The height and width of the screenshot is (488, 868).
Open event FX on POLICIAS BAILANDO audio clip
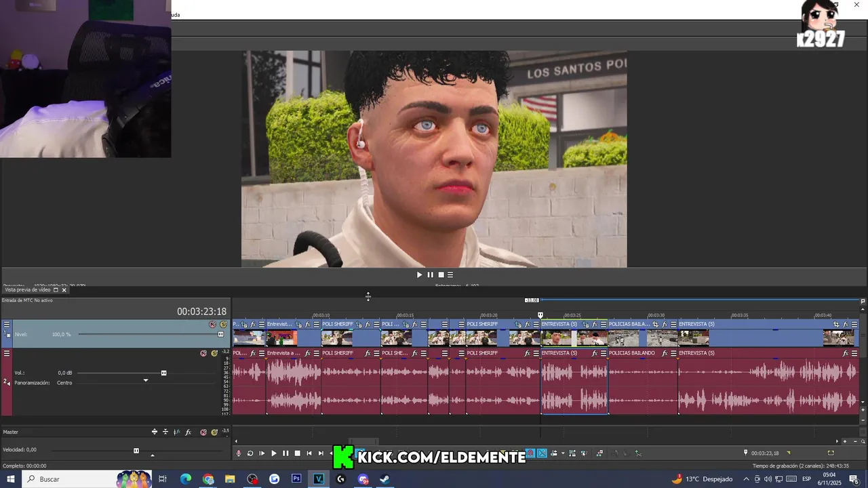point(665,353)
